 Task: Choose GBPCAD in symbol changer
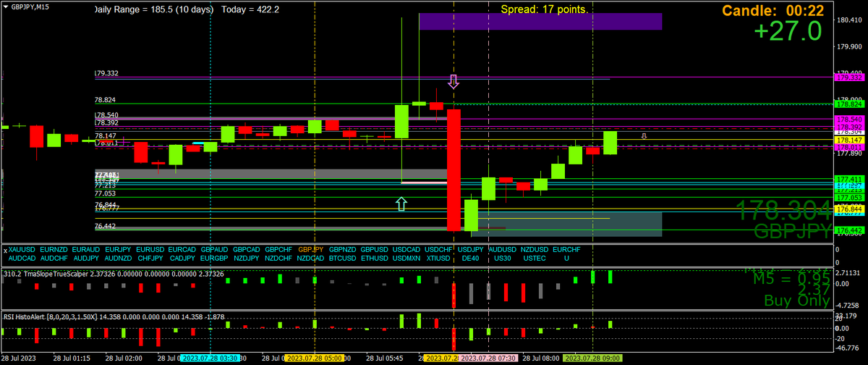tap(247, 248)
